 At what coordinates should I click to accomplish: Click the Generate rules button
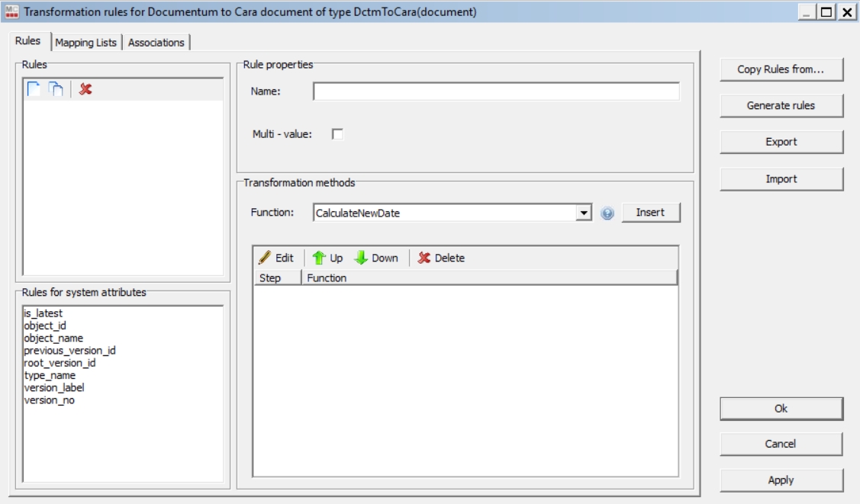pos(781,106)
